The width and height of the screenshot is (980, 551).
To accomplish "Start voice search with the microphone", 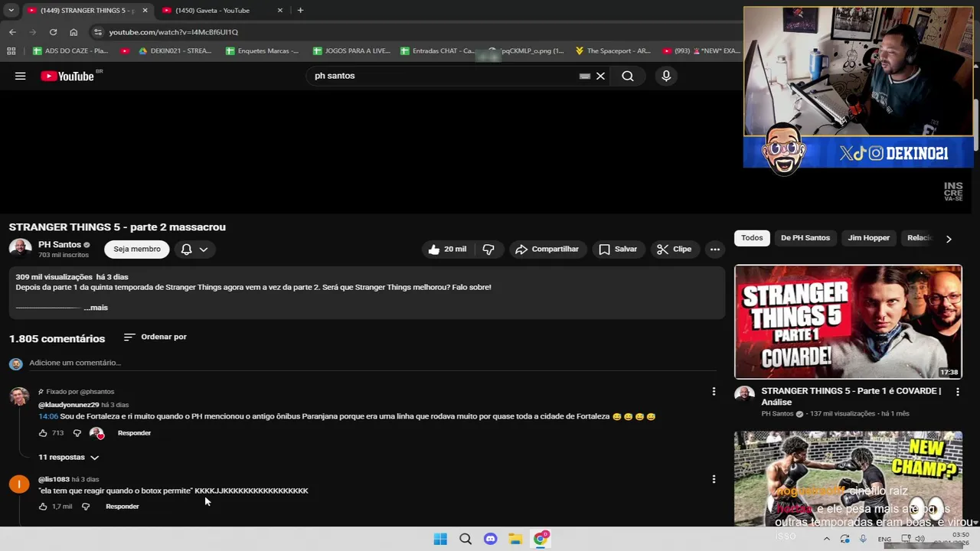I will [666, 76].
